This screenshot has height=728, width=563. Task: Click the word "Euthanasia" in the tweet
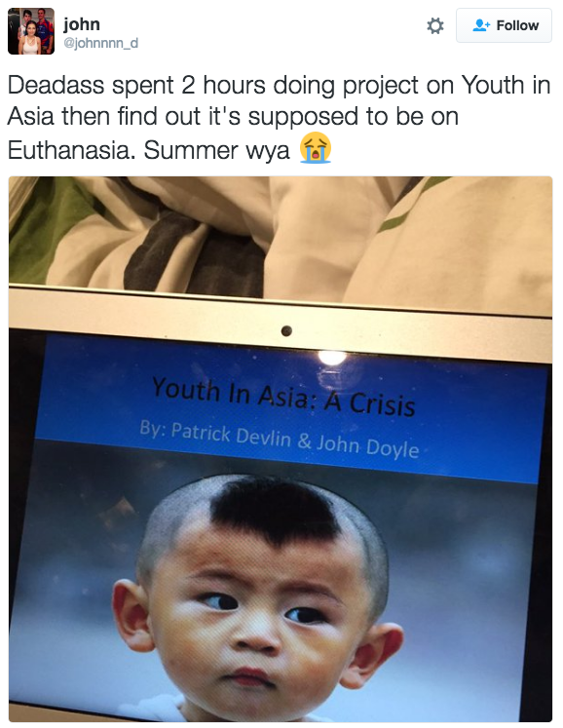pyautogui.click(x=69, y=149)
